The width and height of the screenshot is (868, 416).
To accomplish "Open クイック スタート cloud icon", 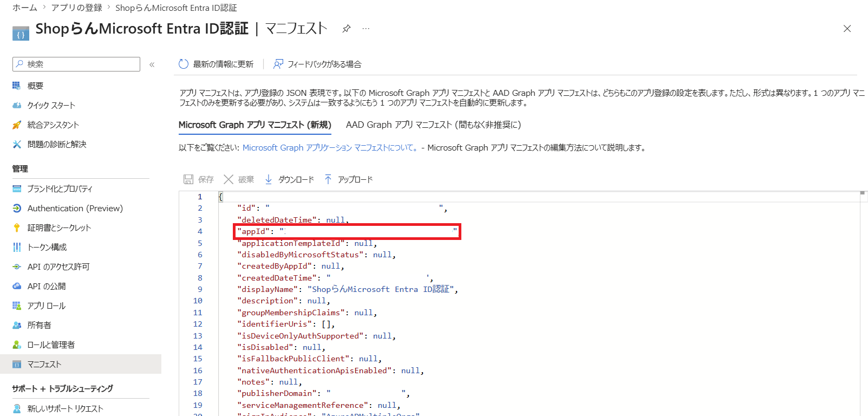I will (17, 105).
